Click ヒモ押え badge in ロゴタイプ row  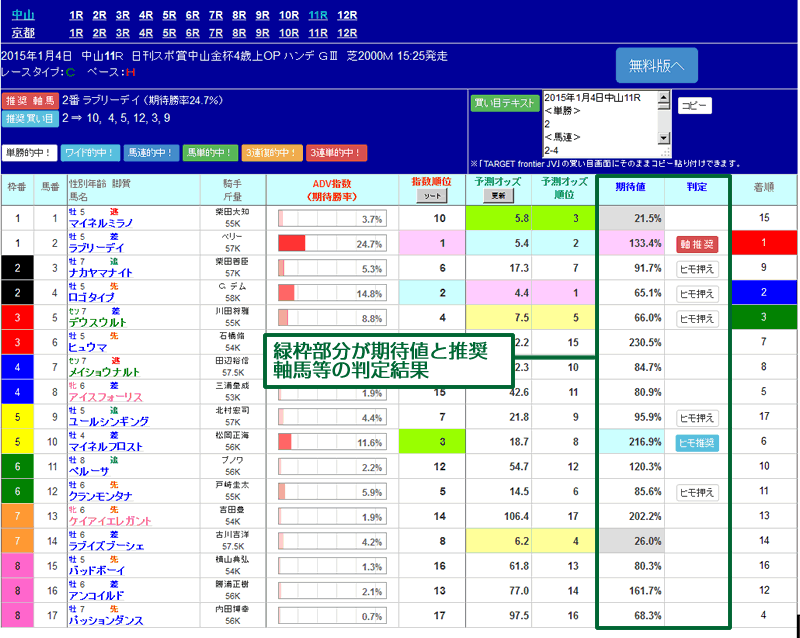pyautogui.click(x=697, y=293)
